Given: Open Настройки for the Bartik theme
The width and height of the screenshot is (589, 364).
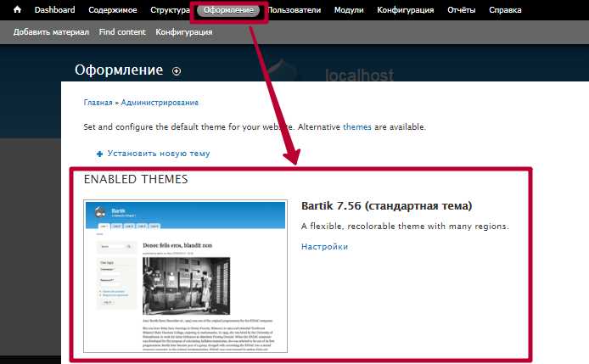Looking at the screenshot, I should 324,246.
